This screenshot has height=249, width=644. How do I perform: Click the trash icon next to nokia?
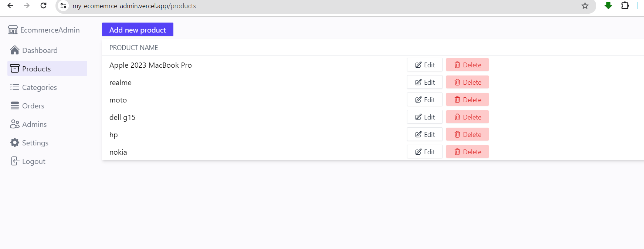pyautogui.click(x=457, y=152)
